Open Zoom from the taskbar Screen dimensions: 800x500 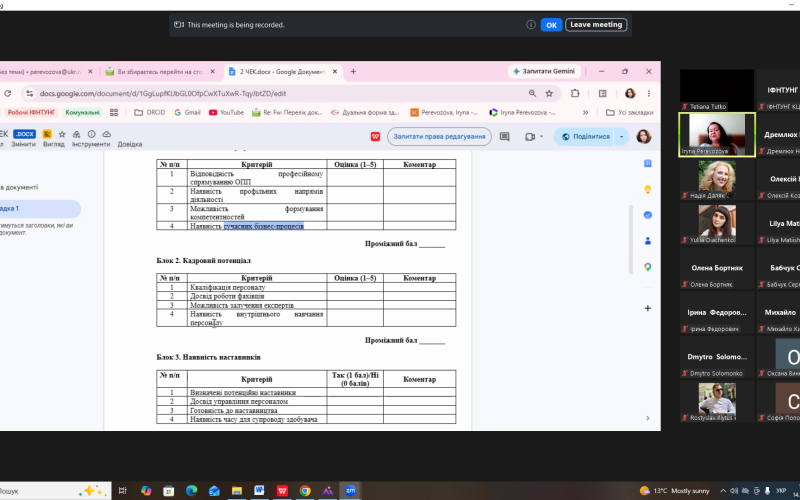click(x=350, y=491)
